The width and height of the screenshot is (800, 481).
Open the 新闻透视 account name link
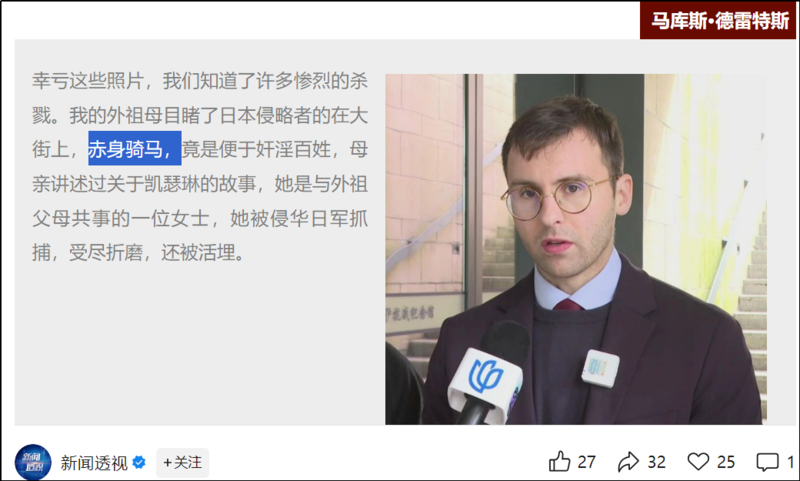[94, 463]
